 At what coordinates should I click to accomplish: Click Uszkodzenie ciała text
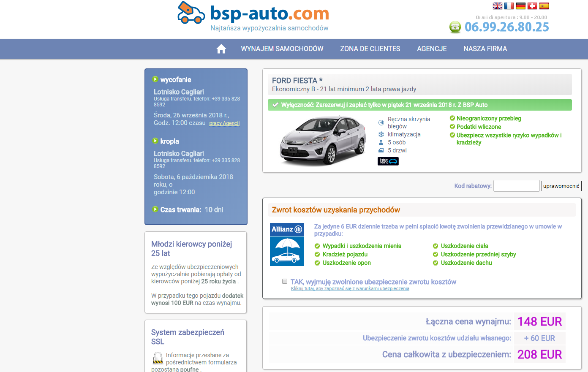465,246
